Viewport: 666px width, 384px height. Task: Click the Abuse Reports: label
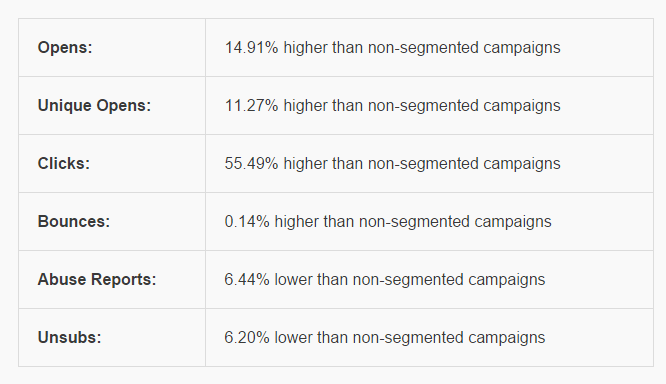(97, 280)
